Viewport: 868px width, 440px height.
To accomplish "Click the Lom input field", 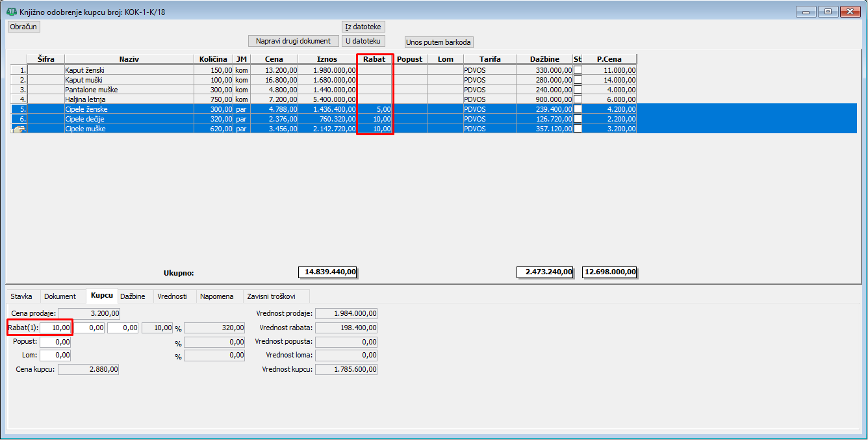I will 55,356.
